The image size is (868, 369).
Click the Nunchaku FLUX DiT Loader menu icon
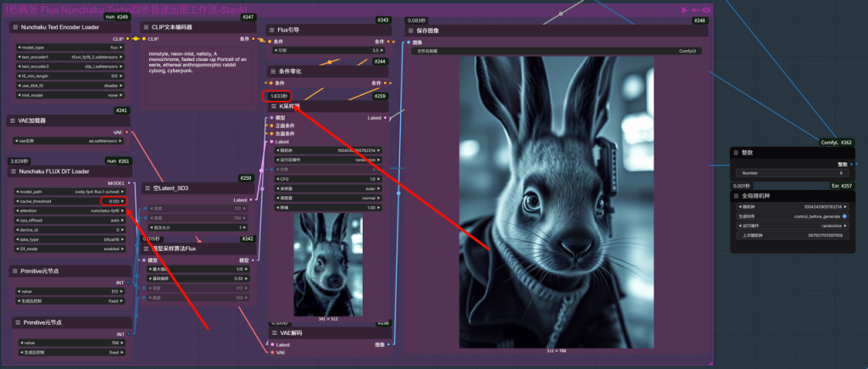point(15,171)
